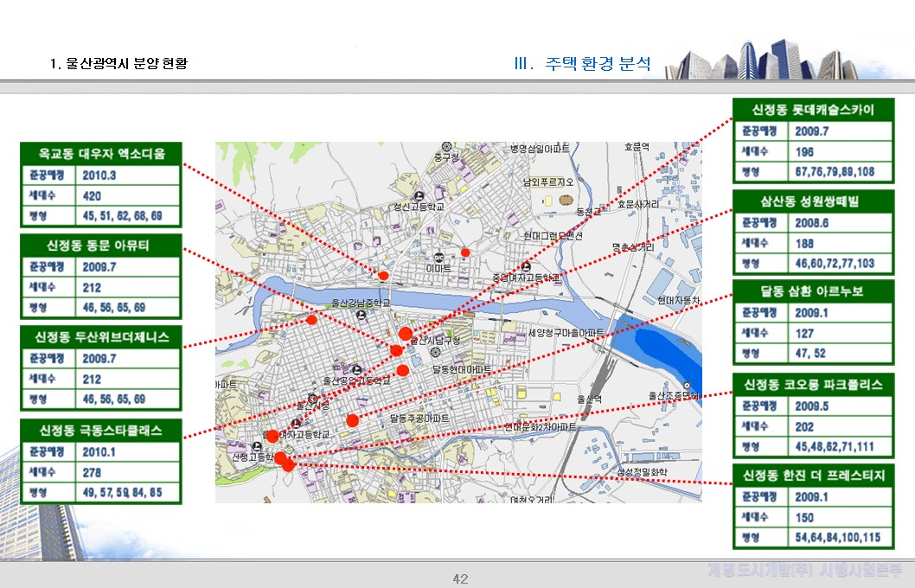This screenshot has height=588, width=915.
Task: Click the 울산광역시 분양 현황 slide title
Action: pos(118,64)
